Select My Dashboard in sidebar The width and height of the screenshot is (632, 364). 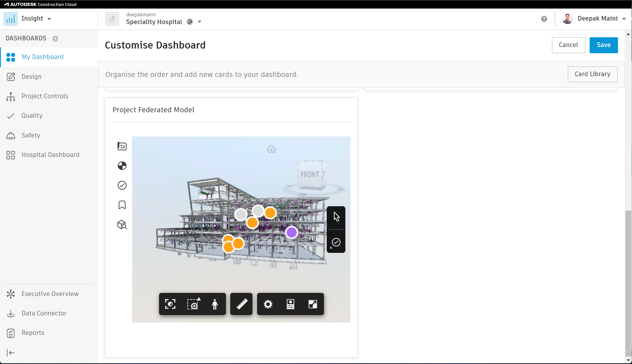pyautogui.click(x=49, y=57)
